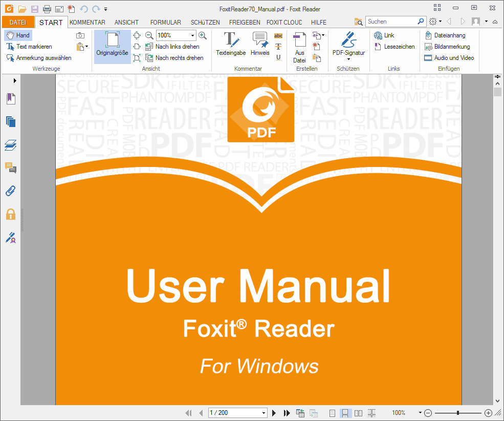Choose the Anmerkung auswählen tool

coord(39,58)
